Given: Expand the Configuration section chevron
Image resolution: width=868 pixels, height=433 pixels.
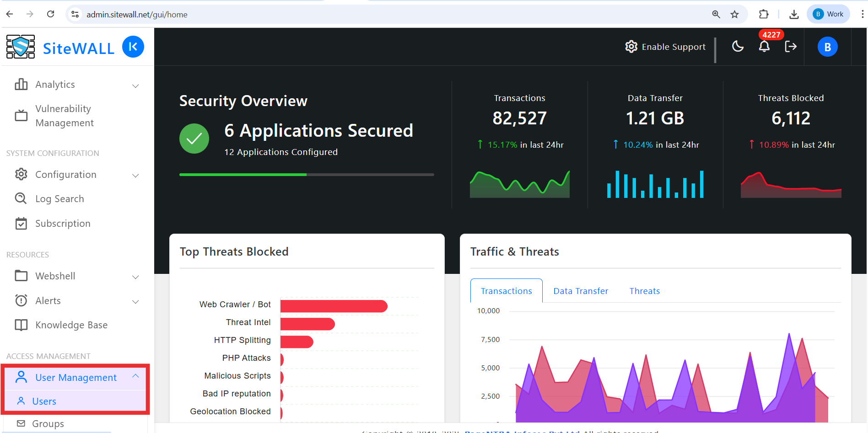Looking at the screenshot, I should [135, 176].
